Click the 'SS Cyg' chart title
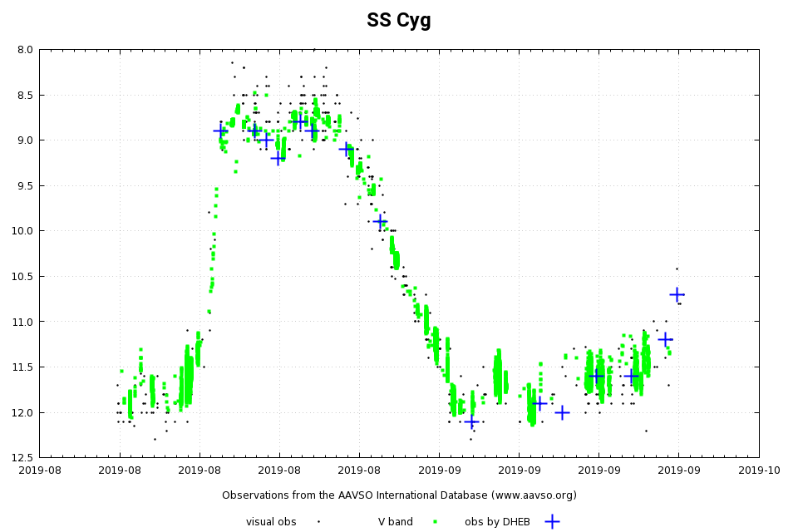The image size is (798, 532). point(399,21)
